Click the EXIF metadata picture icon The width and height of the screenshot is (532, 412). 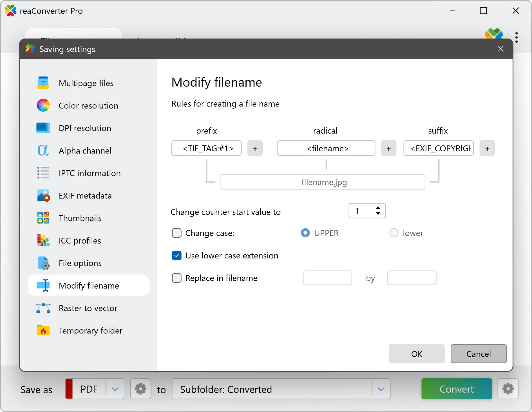pos(43,195)
